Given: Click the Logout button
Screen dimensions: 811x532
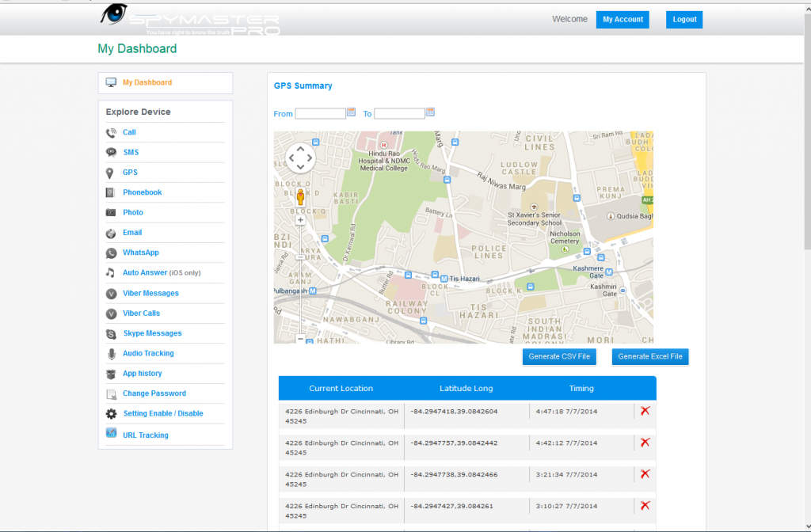Looking at the screenshot, I should (x=684, y=20).
